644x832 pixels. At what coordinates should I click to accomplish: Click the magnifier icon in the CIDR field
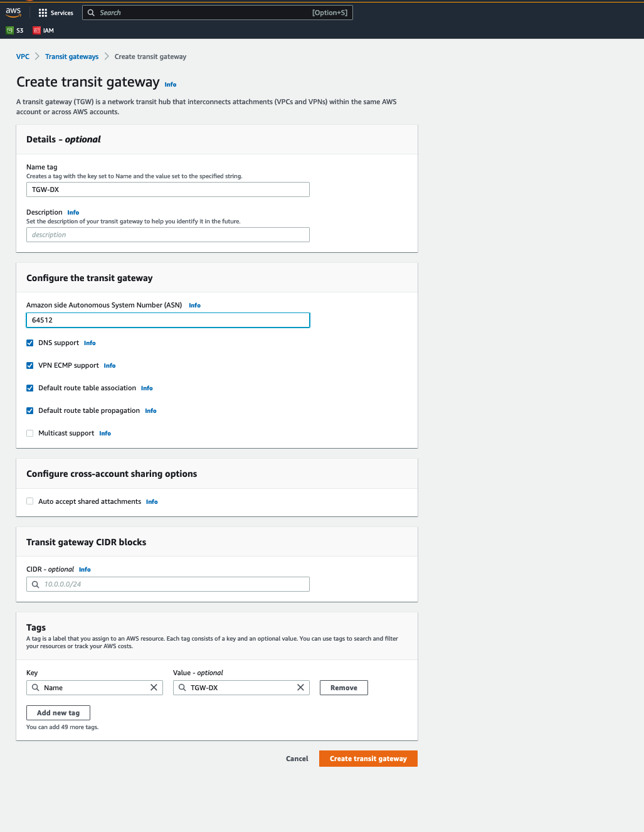35,584
